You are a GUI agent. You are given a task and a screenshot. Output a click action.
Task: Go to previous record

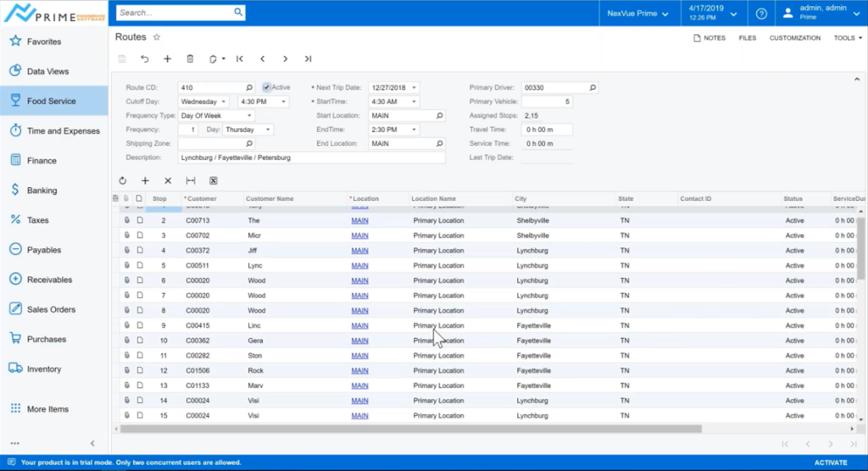(x=263, y=58)
